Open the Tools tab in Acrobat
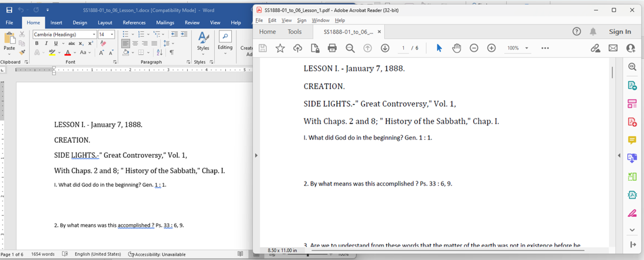This screenshot has width=644, height=260. 294,32
